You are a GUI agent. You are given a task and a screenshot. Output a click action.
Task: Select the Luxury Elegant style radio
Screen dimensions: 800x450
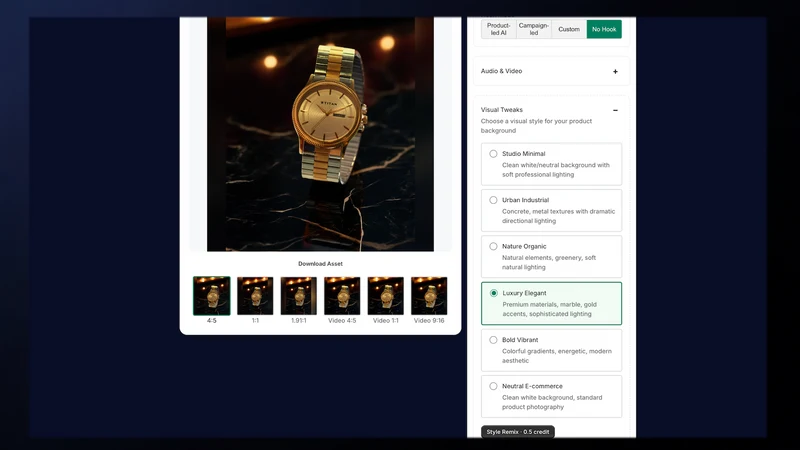pyautogui.click(x=494, y=293)
